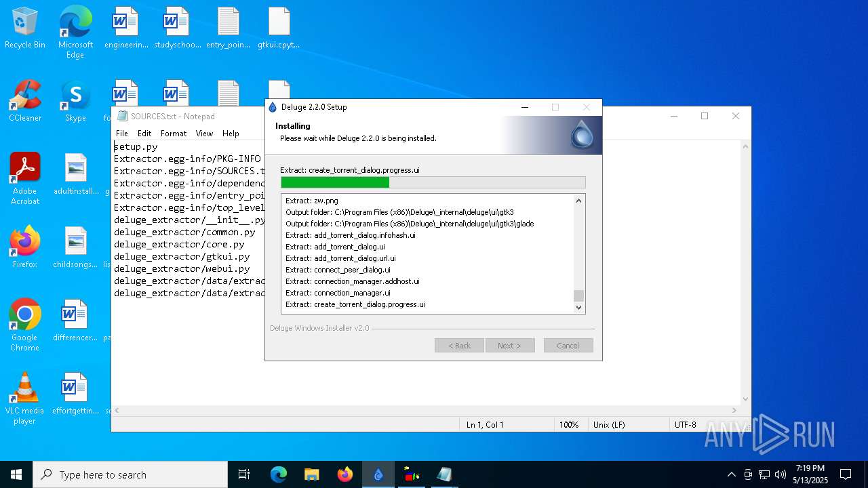Open the Recycle Bin desktop icon
This screenshot has width=868, height=488.
pyautogui.click(x=25, y=28)
